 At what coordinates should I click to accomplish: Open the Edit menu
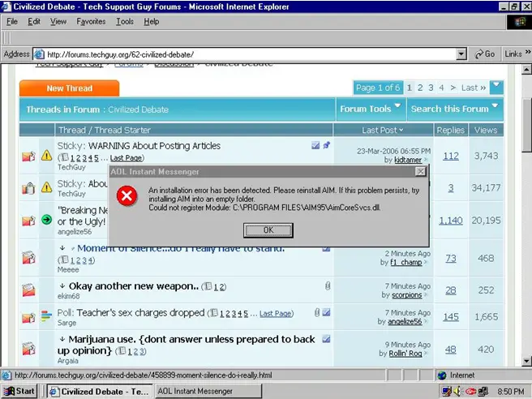34,22
